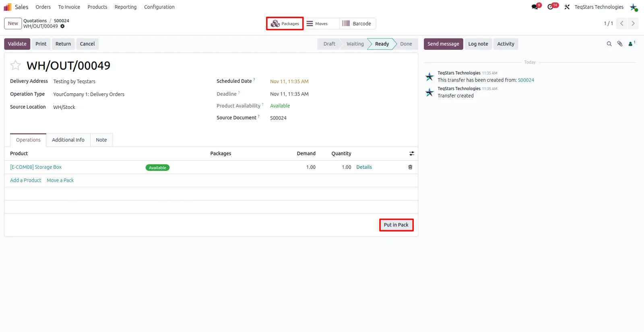
Task: Click the Print button
Action: [41, 44]
